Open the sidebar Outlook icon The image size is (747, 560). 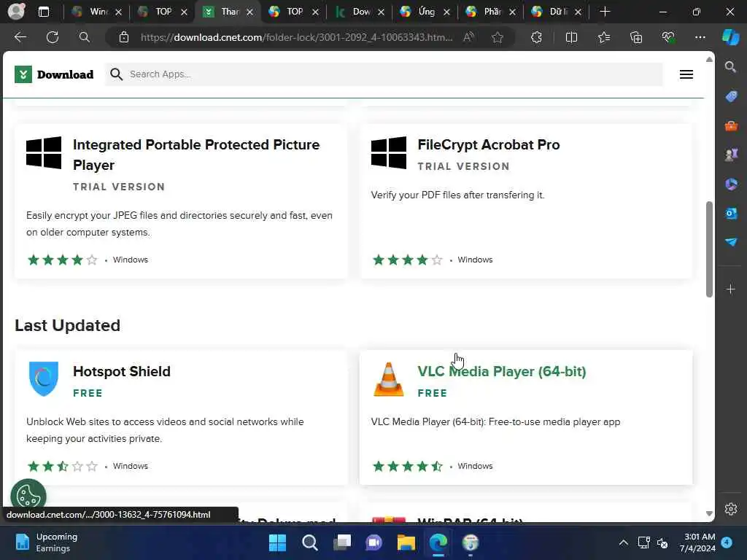tap(731, 214)
